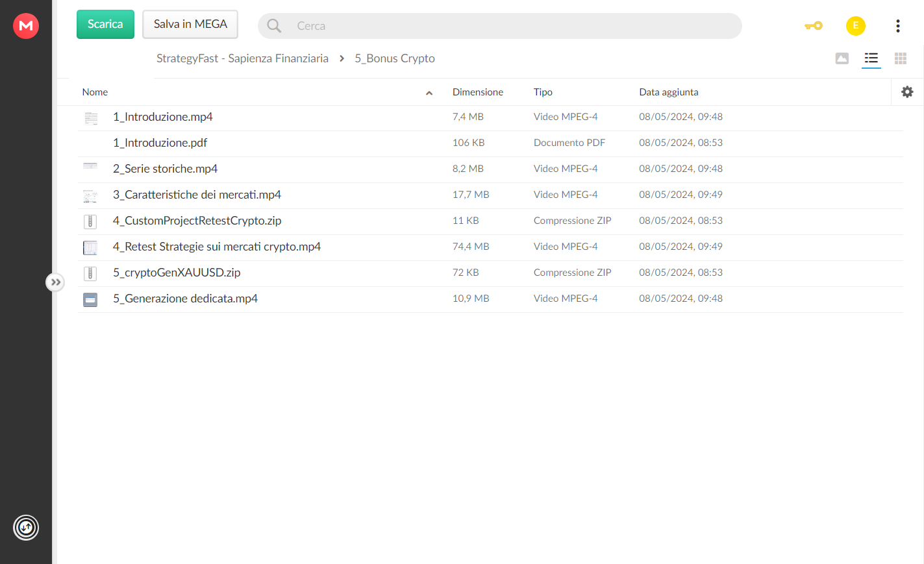Open the yellow account avatar
The width and height of the screenshot is (924, 564).
click(856, 26)
